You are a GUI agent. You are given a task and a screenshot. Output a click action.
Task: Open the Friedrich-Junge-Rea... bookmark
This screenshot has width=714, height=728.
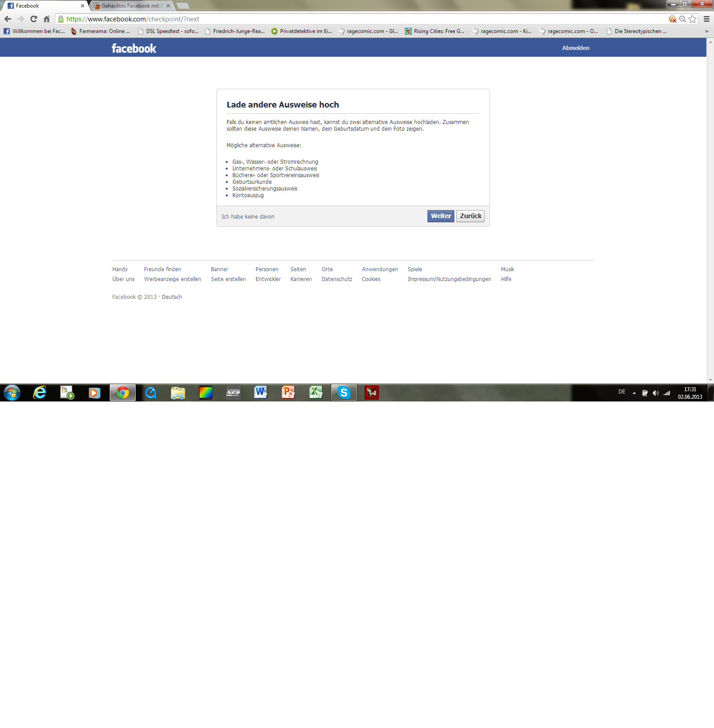235,31
